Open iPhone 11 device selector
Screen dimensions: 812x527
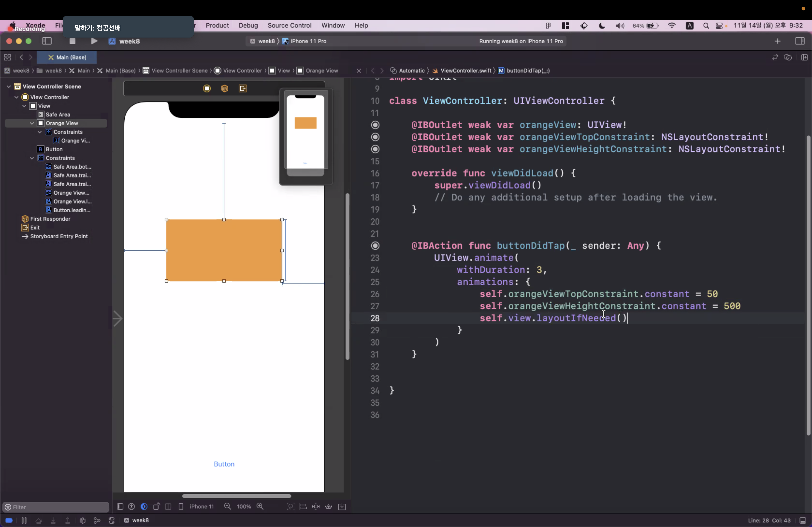click(x=202, y=507)
